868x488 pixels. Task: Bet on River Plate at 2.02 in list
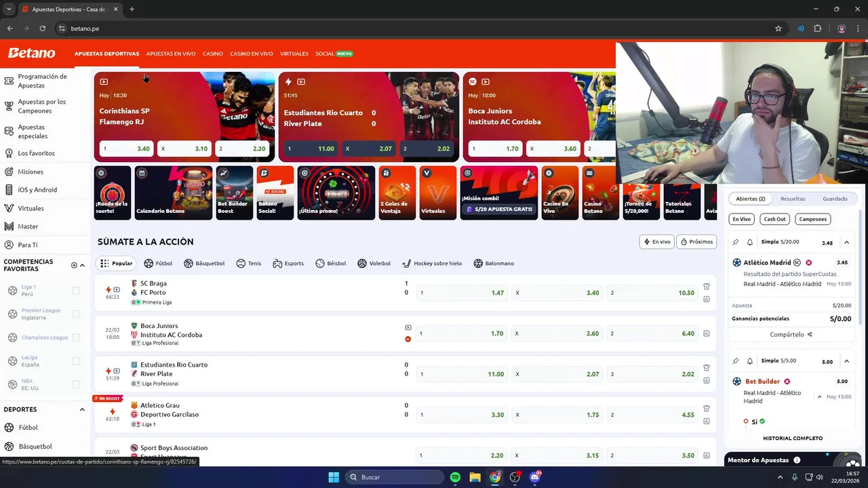point(653,374)
